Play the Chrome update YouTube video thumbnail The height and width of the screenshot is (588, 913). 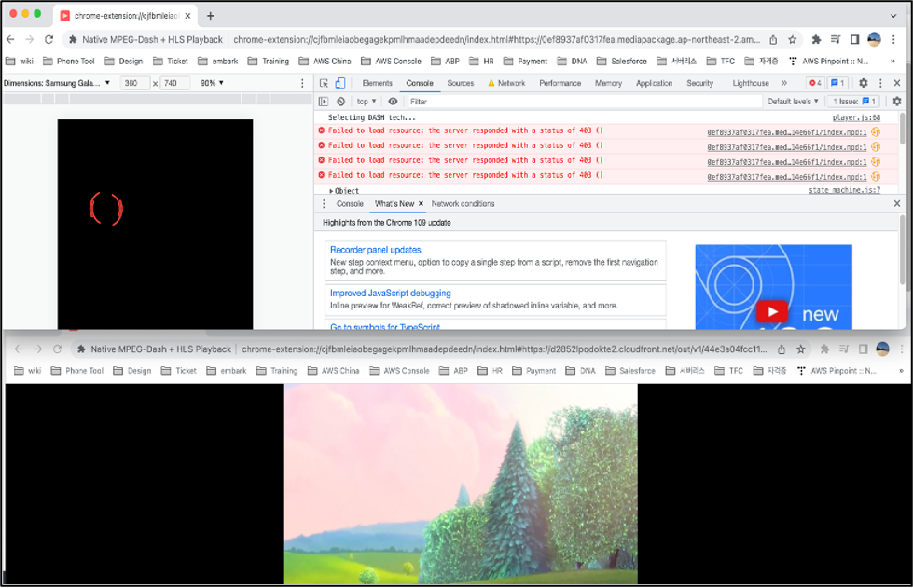coord(772,312)
